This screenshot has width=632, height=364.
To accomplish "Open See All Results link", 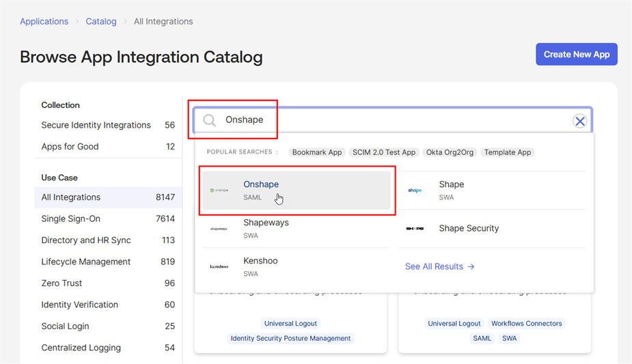I will [x=439, y=266].
